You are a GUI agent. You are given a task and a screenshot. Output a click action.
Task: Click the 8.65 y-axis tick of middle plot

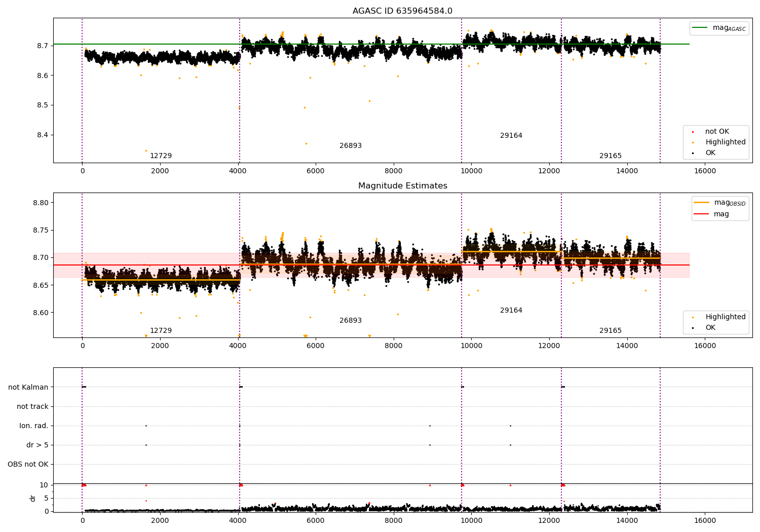[x=41, y=285]
